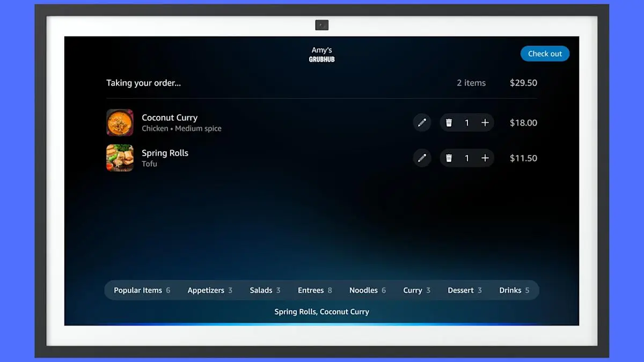
Task: Tap the Grubhub logo at top
Action: tap(321, 60)
